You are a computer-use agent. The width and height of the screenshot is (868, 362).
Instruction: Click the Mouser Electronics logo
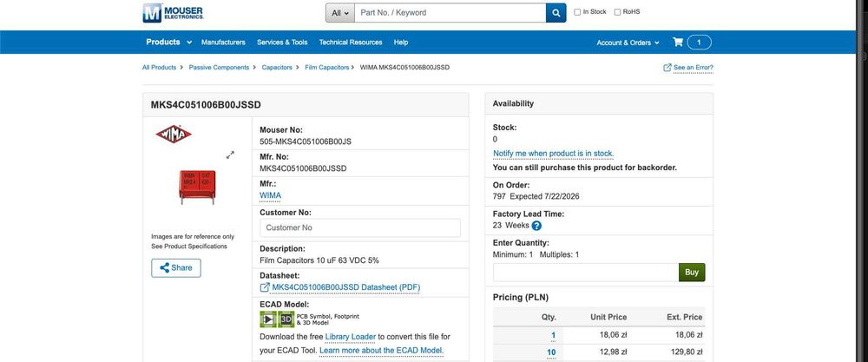coord(174,13)
